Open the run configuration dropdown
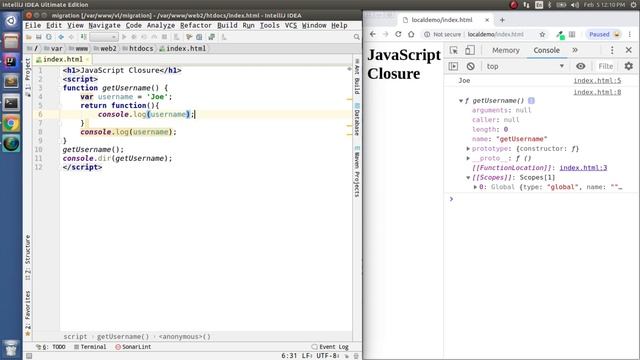Screen dimensions: 640x360 point(104,37)
